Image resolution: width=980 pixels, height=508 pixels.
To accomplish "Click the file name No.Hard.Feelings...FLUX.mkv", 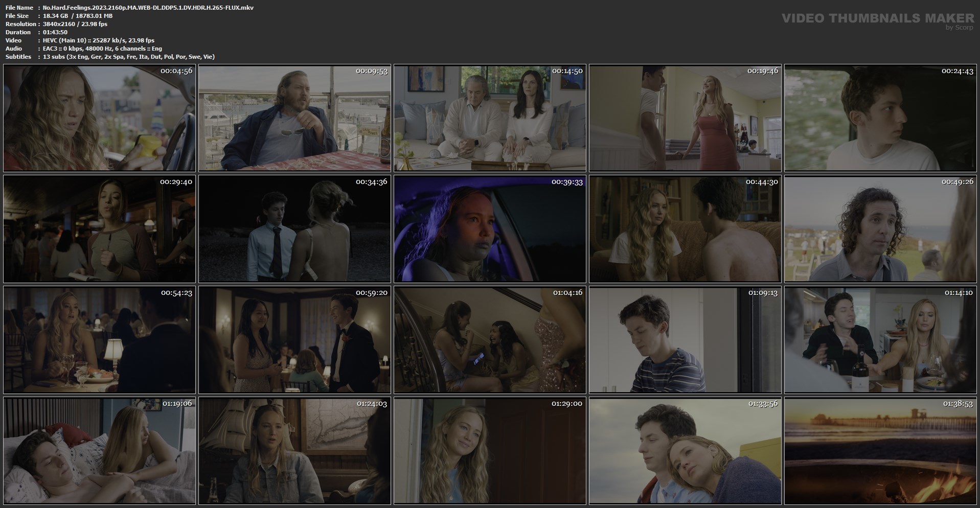I will (148, 8).
